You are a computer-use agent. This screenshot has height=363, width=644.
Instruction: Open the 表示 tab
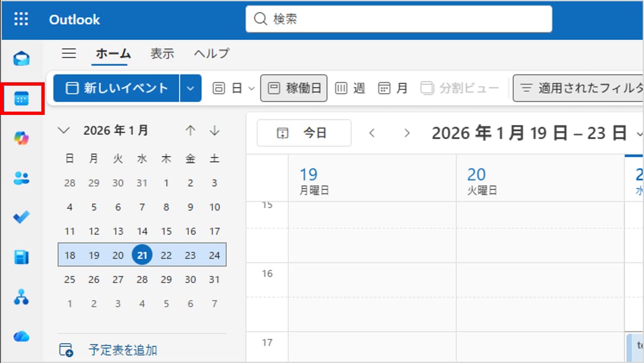tap(162, 54)
